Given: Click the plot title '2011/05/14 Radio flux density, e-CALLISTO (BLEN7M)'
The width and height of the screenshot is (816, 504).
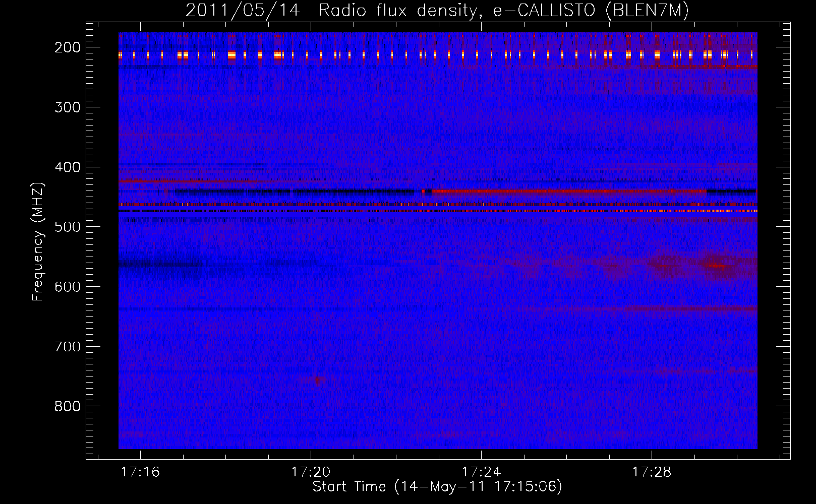Looking at the screenshot, I should (x=437, y=11).
